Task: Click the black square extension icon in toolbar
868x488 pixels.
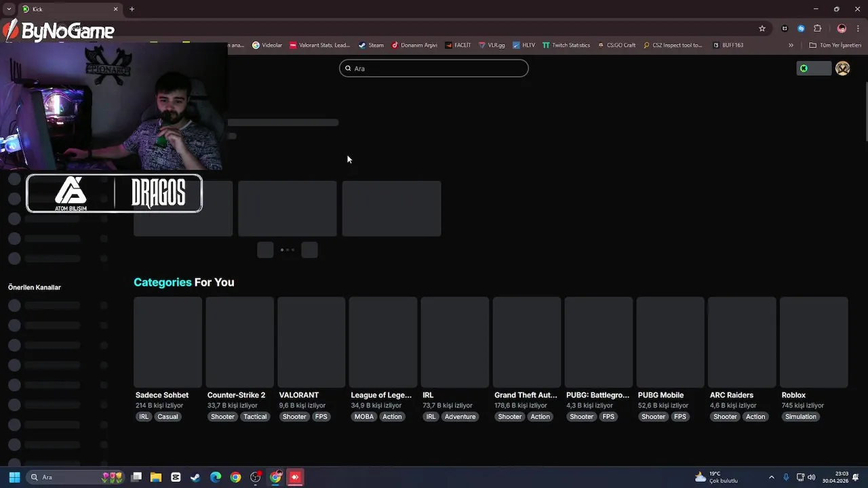Action: click(x=785, y=28)
